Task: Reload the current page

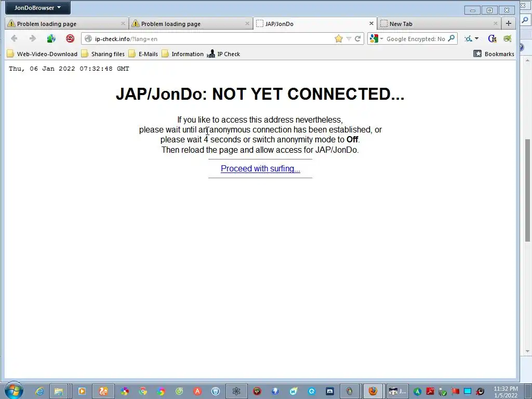Action: click(x=357, y=38)
